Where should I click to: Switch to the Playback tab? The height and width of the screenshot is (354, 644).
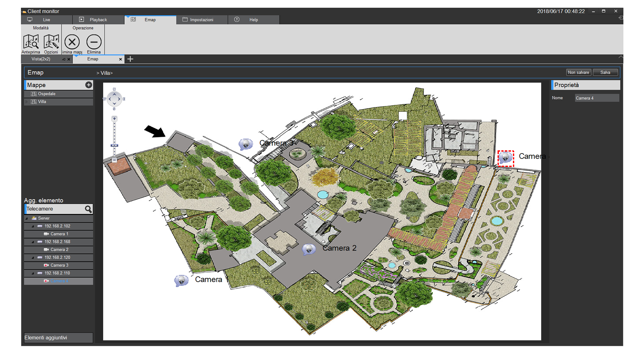[x=98, y=19]
